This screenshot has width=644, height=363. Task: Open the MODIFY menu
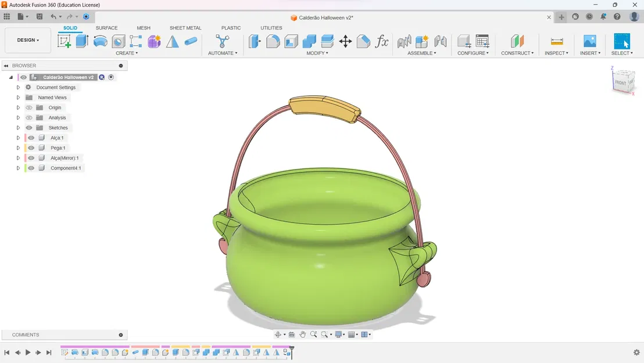317,53
